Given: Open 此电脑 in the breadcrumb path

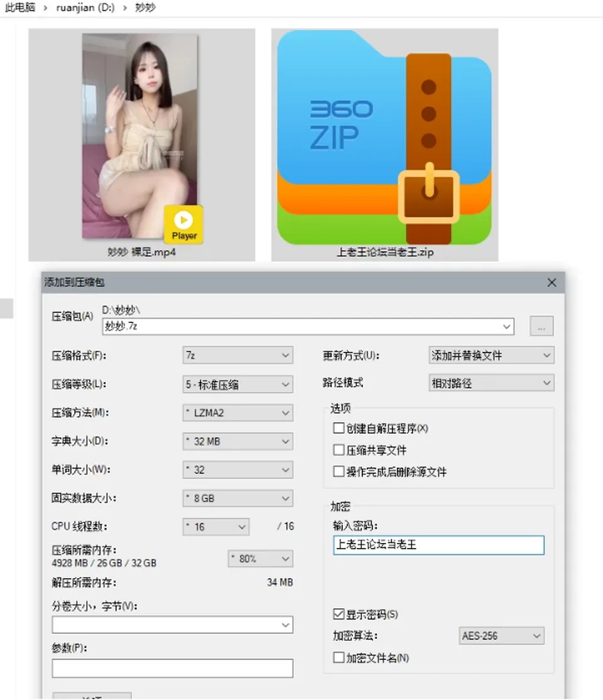Looking at the screenshot, I should click(19, 8).
